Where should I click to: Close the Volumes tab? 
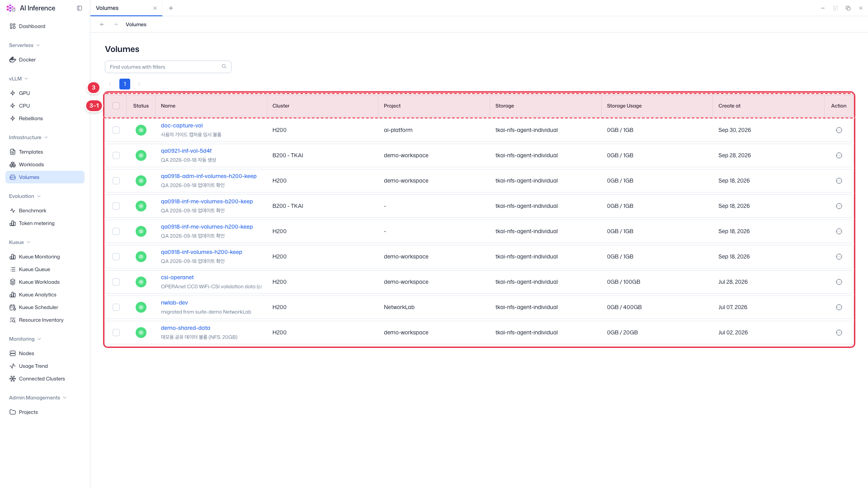[x=155, y=8]
